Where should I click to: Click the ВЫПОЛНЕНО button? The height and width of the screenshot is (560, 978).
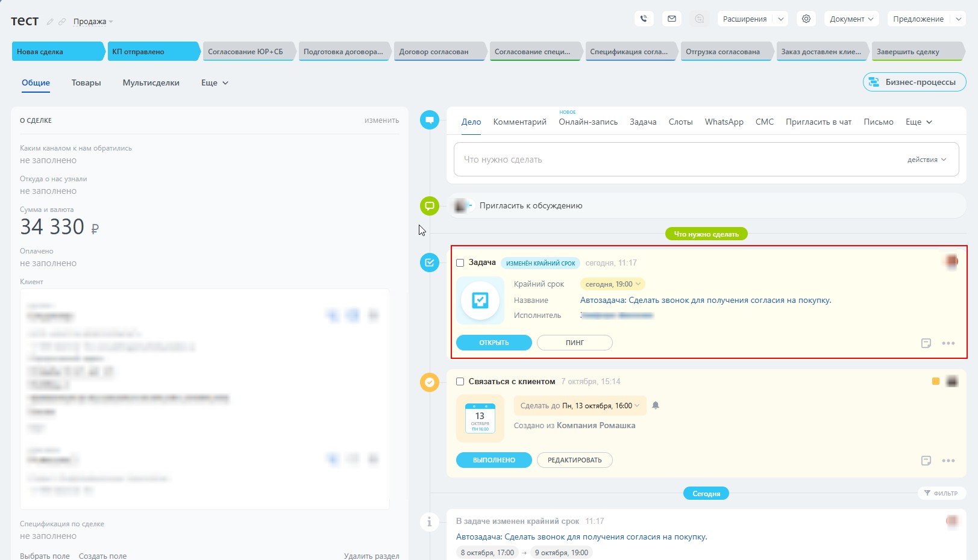pyautogui.click(x=494, y=460)
